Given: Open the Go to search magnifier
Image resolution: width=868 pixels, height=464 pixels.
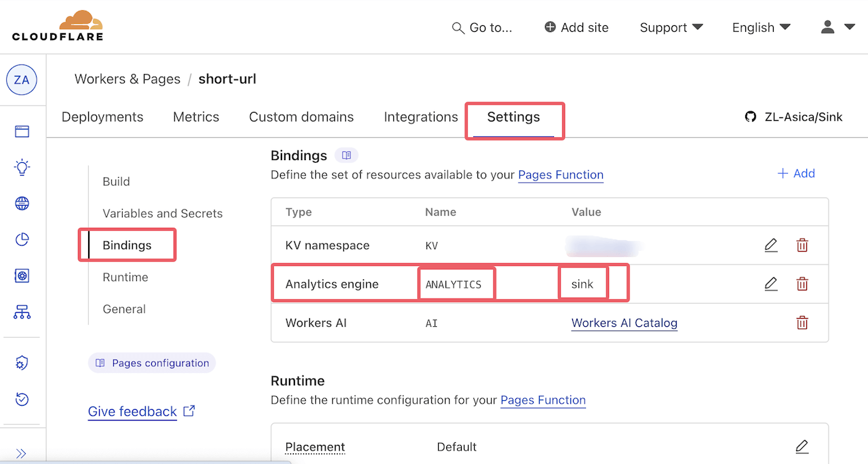Looking at the screenshot, I should 458,28.
